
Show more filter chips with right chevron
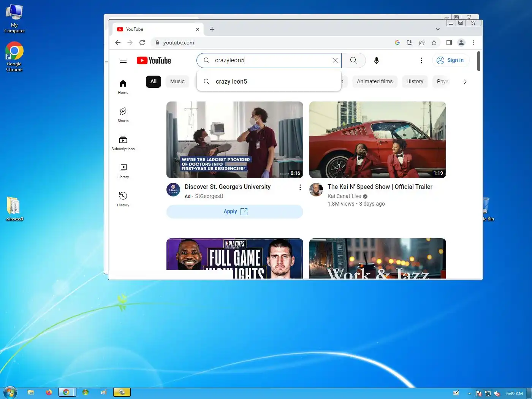[x=465, y=81]
